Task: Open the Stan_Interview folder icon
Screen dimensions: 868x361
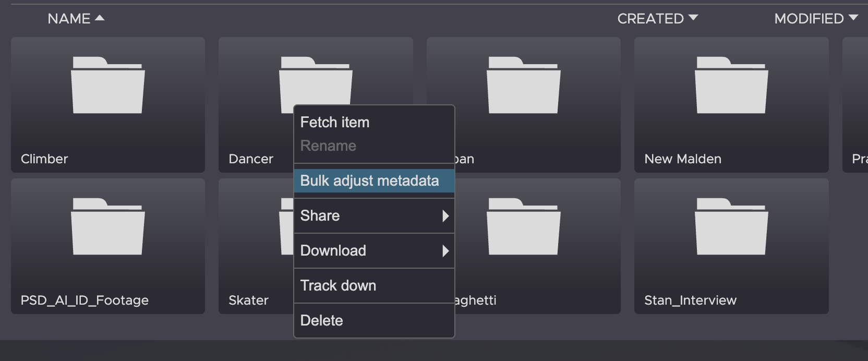Action: (x=731, y=227)
